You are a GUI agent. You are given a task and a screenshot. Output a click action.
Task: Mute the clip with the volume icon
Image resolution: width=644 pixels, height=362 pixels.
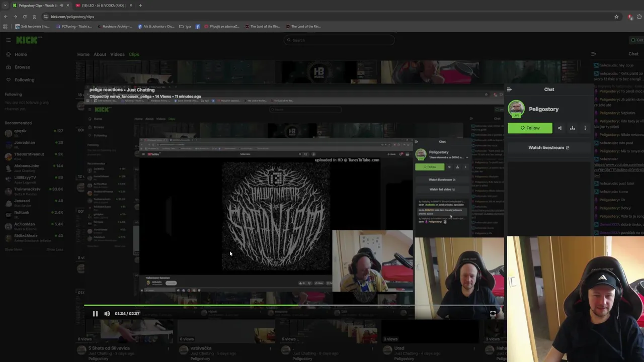tap(107, 314)
